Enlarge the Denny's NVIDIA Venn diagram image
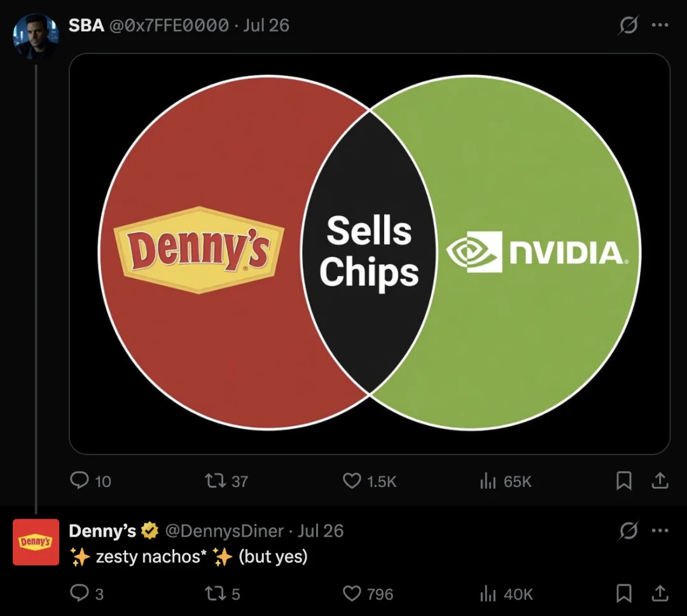The width and height of the screenshot is (687, 616). [370, 254]
